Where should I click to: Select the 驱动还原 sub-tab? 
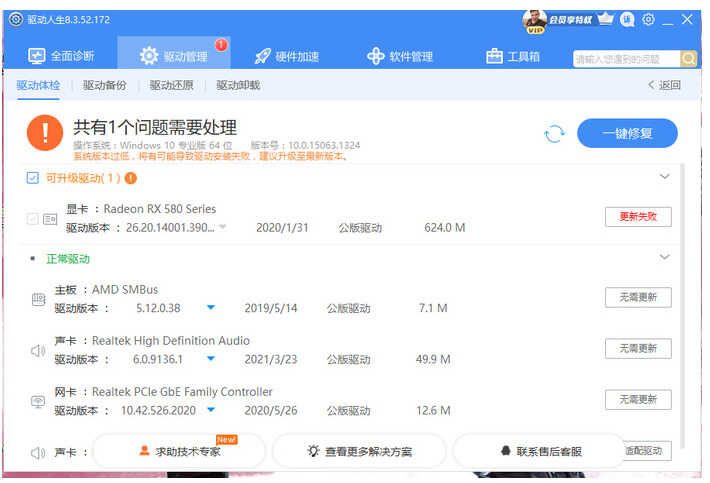pyautogui.click(x=172, y=85)
